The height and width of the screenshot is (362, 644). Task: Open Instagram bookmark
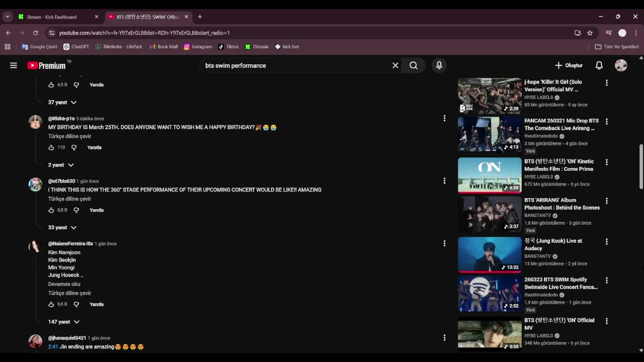(x=198, y=47)
